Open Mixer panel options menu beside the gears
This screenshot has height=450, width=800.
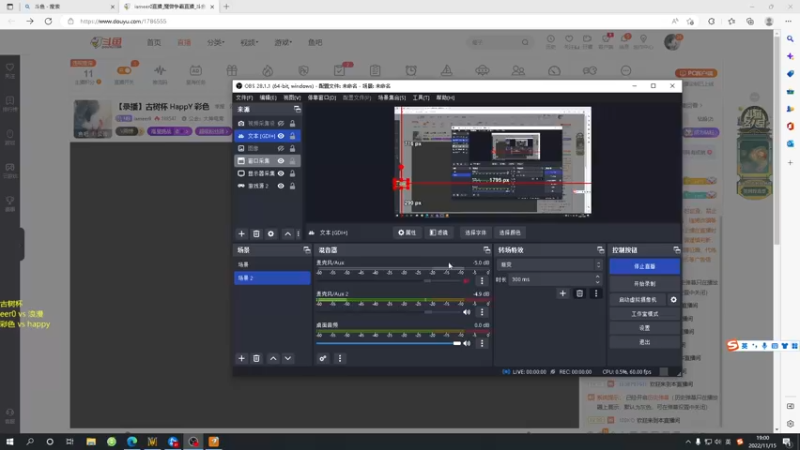point(340,358)
